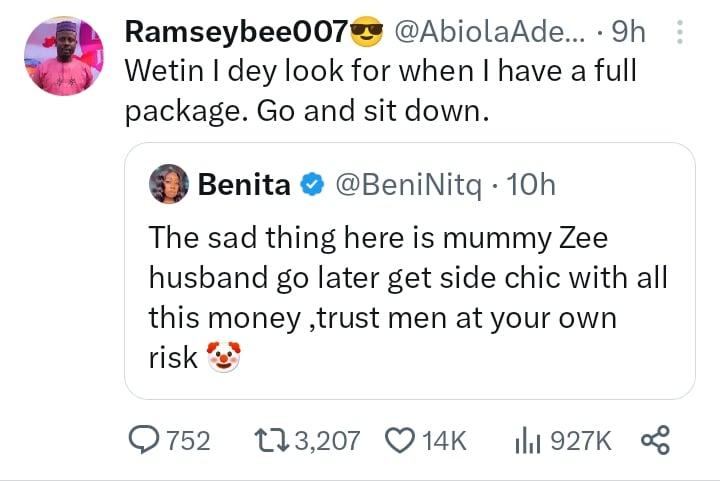Open the three-dot more options menu

click(680, 33)
